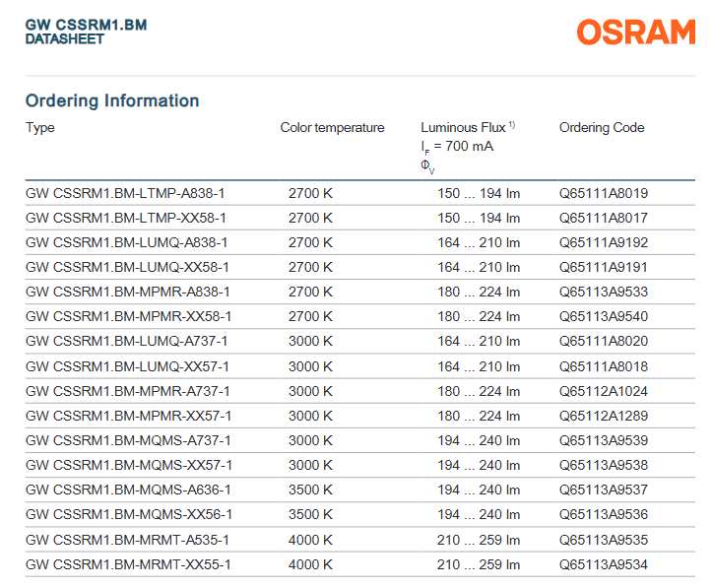712x588 pixels.
Task: Select type GW CSSRM1.BM-LUMQ-A737-1
Action: pyautogui.click(x=127, y=341)
